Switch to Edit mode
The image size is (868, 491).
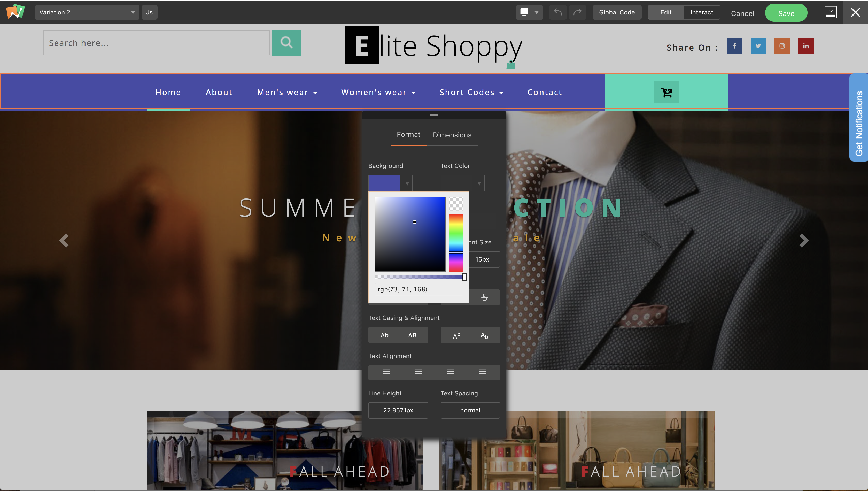click(665, 12)
